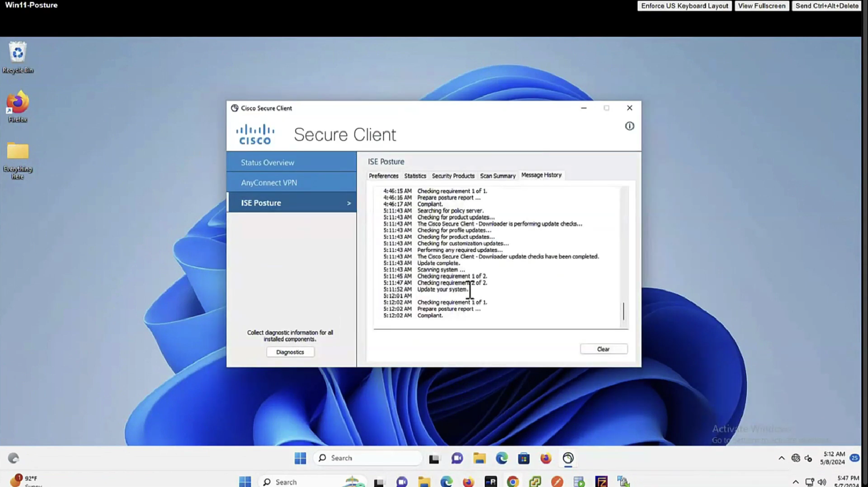Open File Explorer from the taskbar
This screenshot has width=868, height=487.
pyautogui.click(x=480, y=458)
